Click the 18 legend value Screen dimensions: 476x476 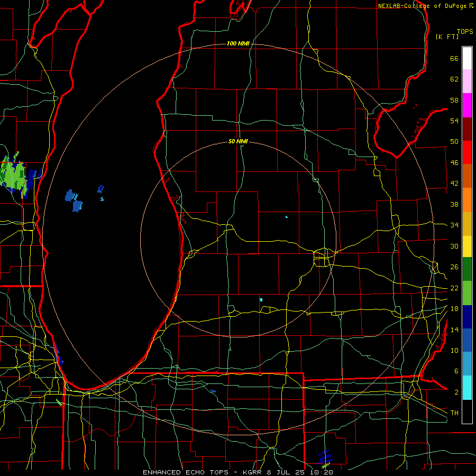pyautogui.click(x=454, y=309)
